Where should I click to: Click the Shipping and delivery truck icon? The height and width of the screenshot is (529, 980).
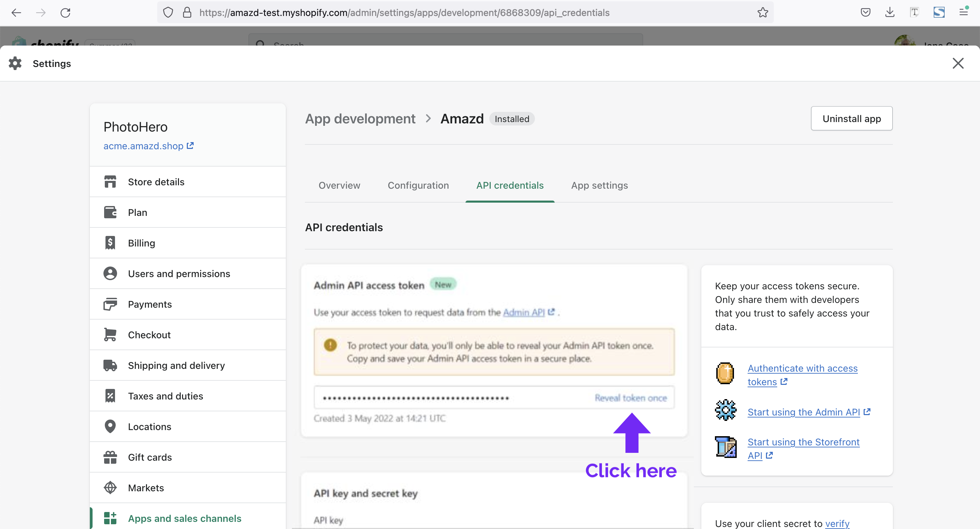(x=110, y=365)
